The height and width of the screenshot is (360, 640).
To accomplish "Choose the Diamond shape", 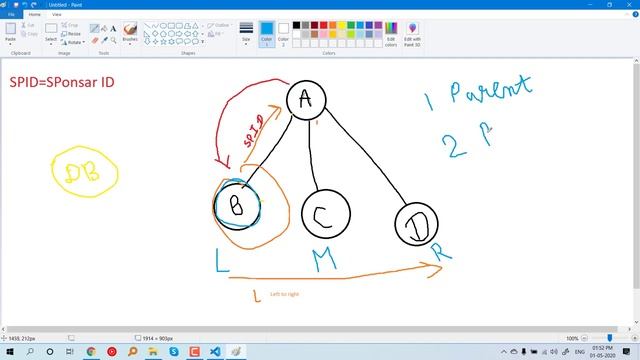I will (x=155, y=34).
